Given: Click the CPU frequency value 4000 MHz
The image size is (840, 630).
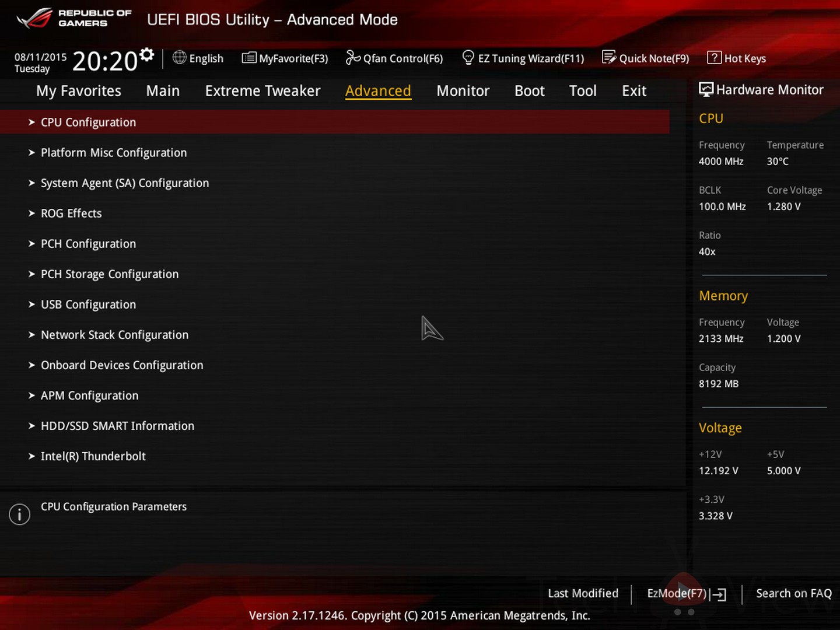Looking at the screenshot, I should click(721, 162).
